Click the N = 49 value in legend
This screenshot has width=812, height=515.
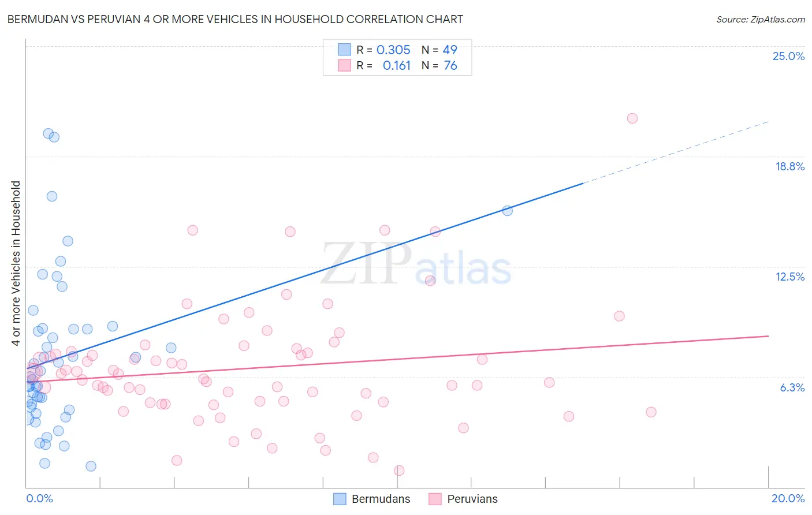pyautogui.click(x=439, y=50)
